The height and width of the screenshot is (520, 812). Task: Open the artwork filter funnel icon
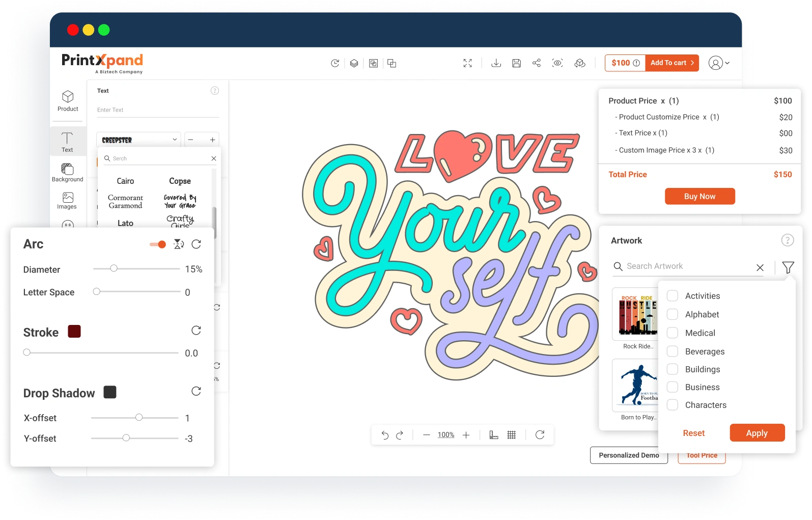[788, 267]
